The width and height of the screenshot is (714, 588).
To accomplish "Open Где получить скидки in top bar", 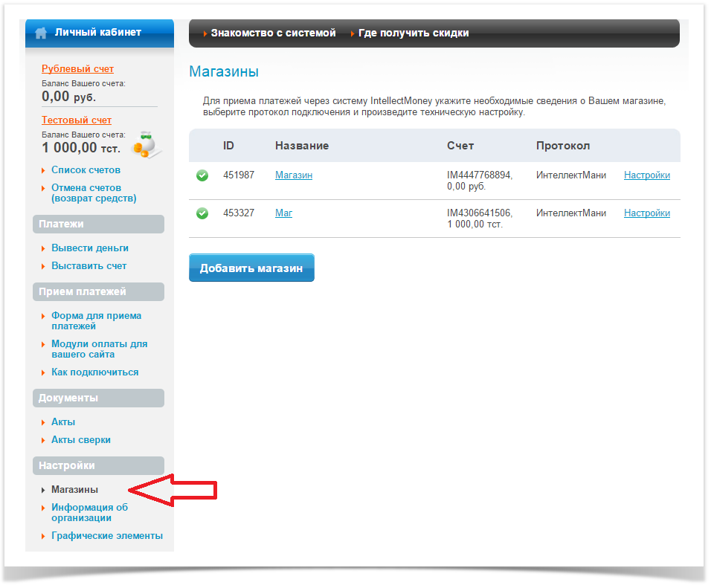I will (x=413, y=33).
